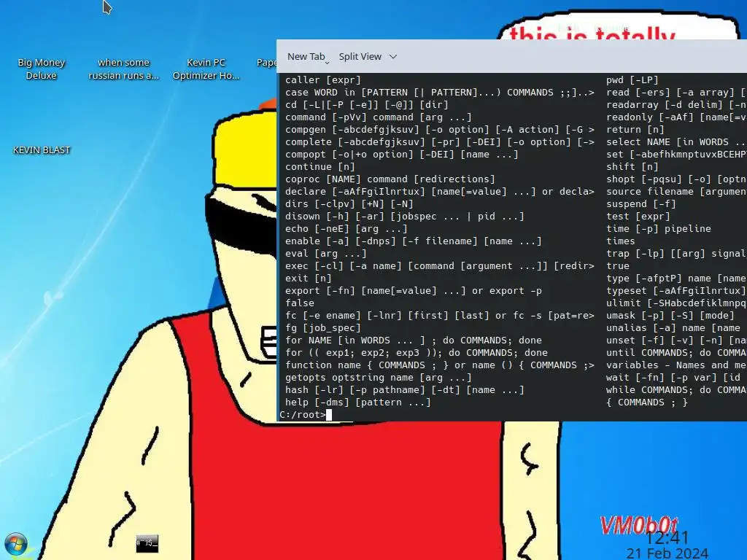Select the 'umask [-p] [-S] [mode]' line
Viewport: 747px width, 560px height.
click(x=670, y=315)
